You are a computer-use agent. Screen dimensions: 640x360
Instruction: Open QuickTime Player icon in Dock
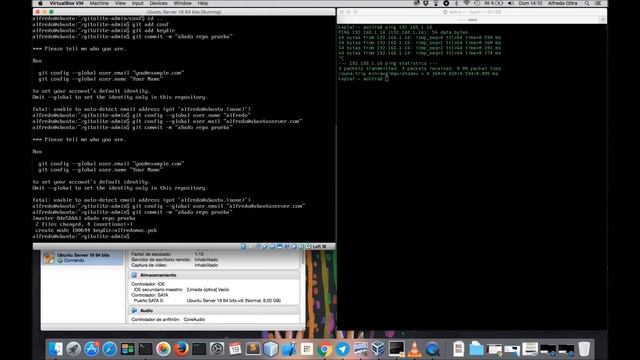tap(432, 349)
